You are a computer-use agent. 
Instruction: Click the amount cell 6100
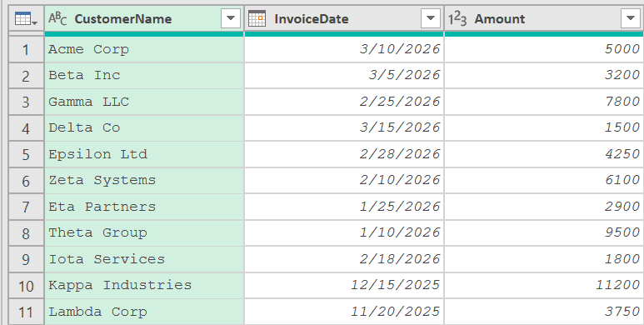(x=544, y=181)
